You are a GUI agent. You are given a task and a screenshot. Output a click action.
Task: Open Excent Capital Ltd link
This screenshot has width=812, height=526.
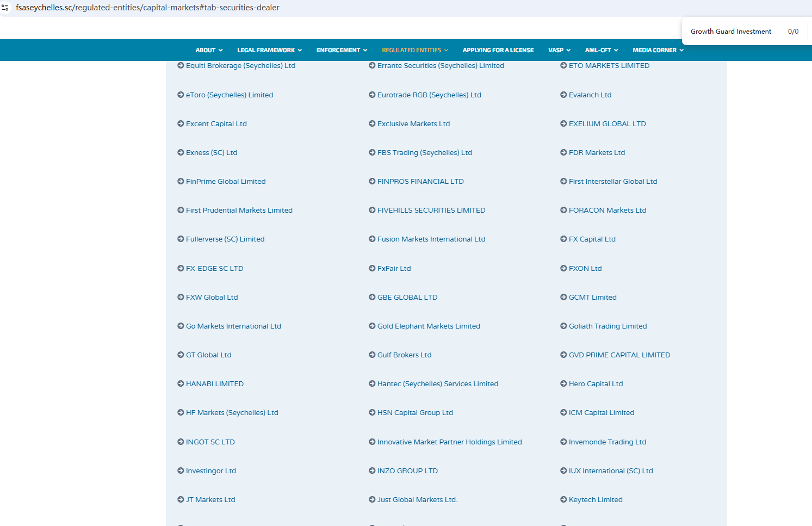click(x=216, y=123)
